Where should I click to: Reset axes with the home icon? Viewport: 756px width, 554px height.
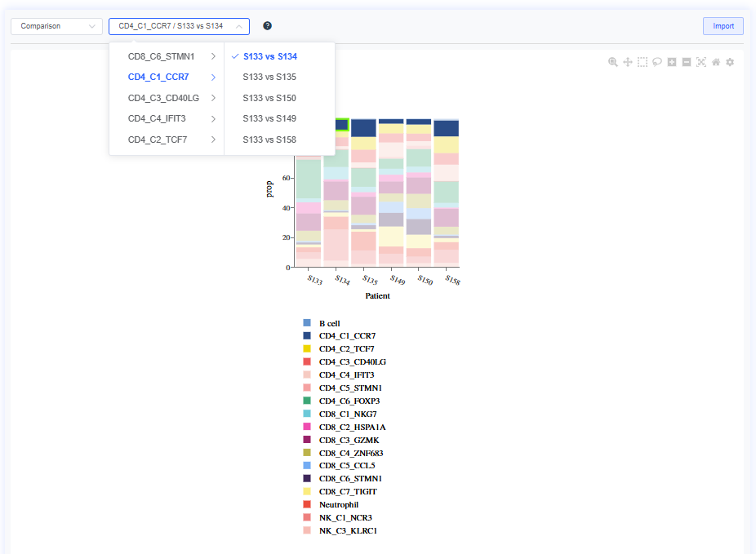coord(716,62)
